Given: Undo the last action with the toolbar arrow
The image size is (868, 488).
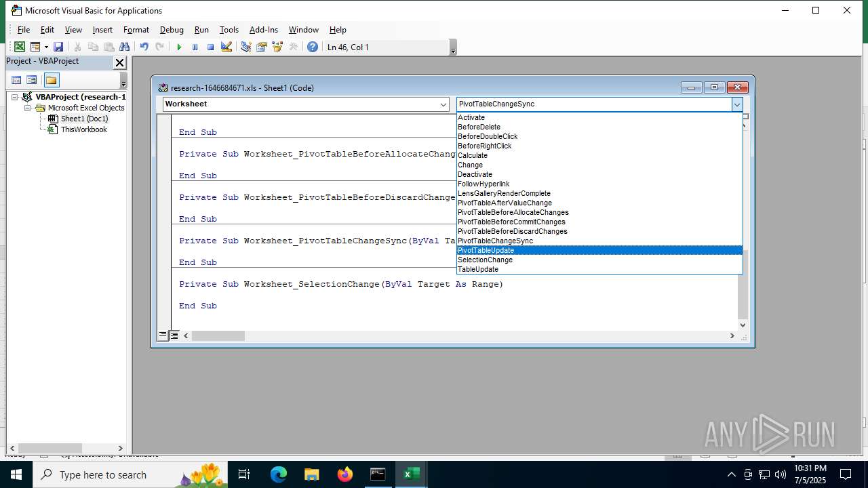Looking at the screenshot, I should pyautogui.click(x=144, y=47).
